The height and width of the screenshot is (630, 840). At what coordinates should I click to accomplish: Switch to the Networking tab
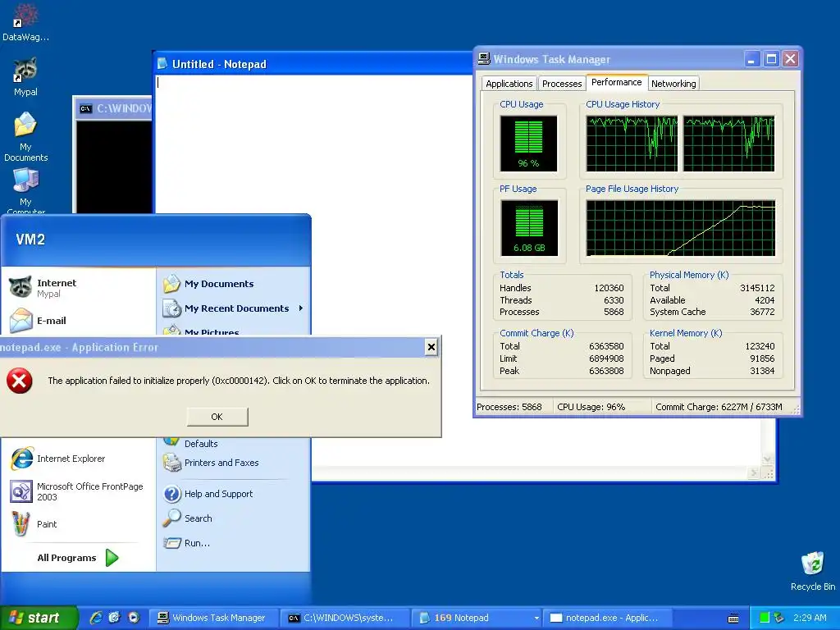pyautogui.click(x=673, y=84)
